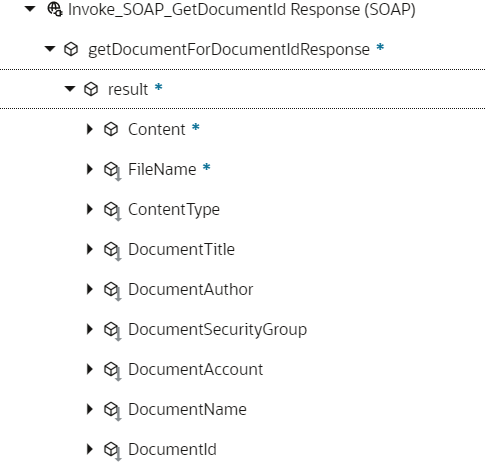Collapse the result node
485x467 pixels.
[x=70, y=89]
